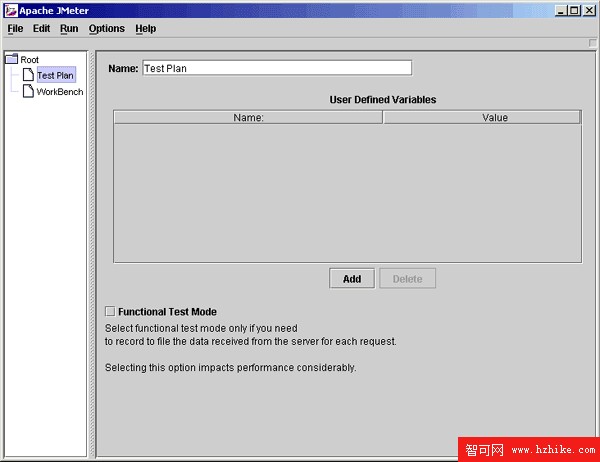The width and height of the screenshot is (600, 462).
Task: Click 'Select functional test mode only if you need' text
Action: (201, 328)
